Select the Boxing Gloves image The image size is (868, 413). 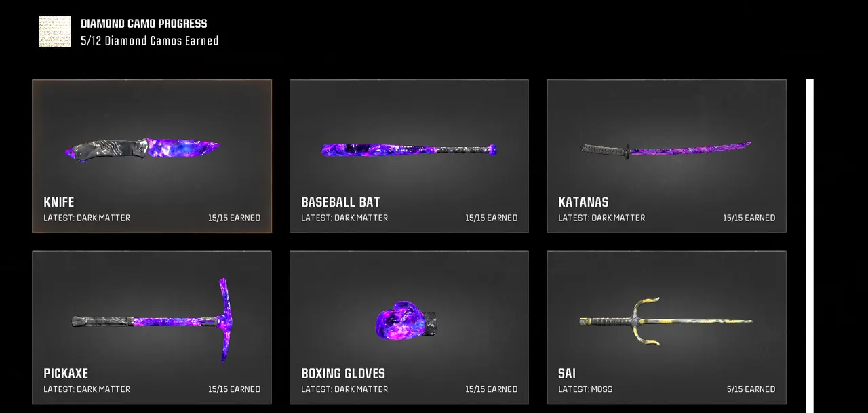click(406, 321)
